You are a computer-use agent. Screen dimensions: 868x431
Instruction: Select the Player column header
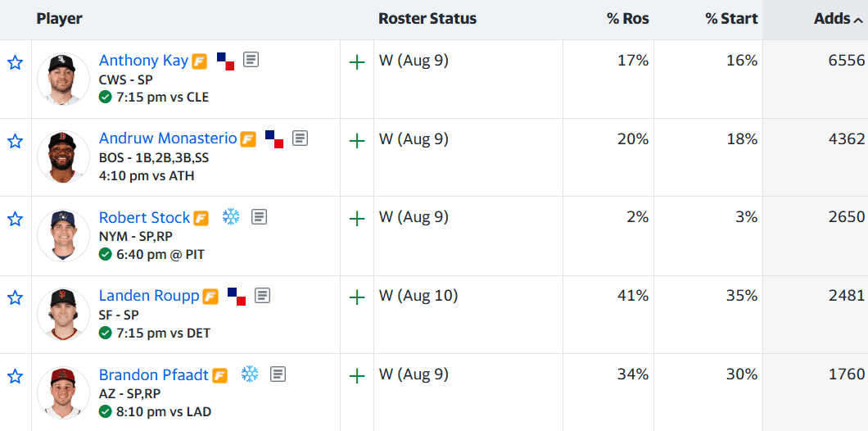[59, 19]
